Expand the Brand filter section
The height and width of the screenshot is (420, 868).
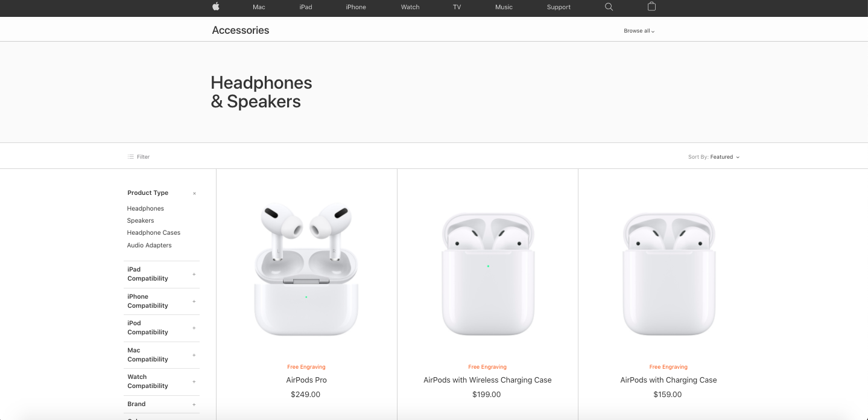click(x=163, y=404)
